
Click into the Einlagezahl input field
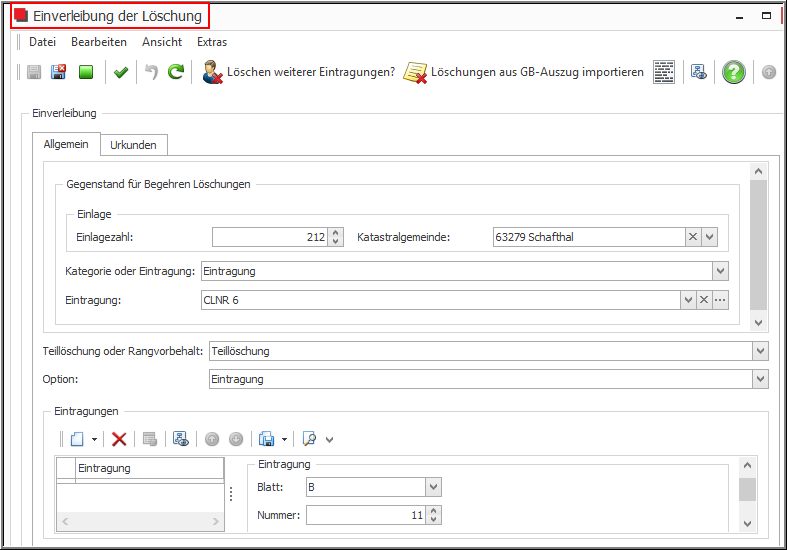[x=268, y=237]
